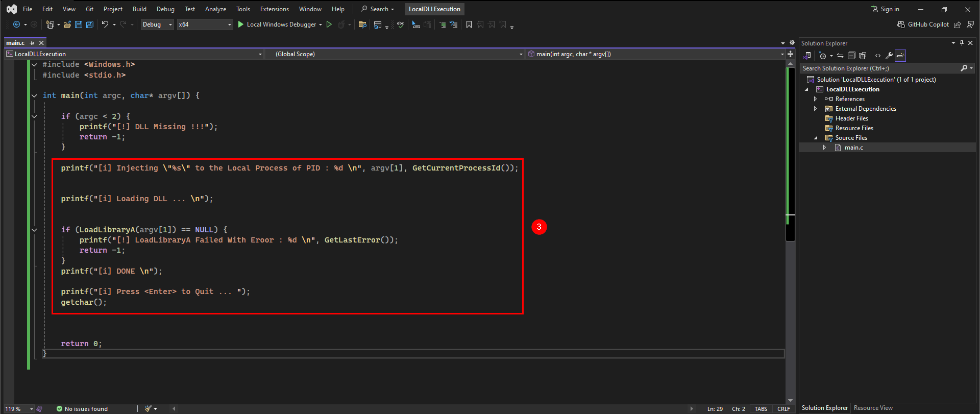Collapse the Source Files folder
Screen dimensions: 980x414
(x=815, y=138)
